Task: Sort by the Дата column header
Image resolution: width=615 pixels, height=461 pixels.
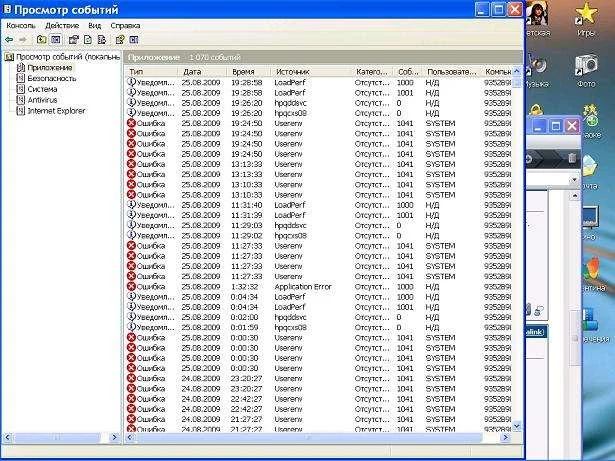Action: click(202, 72)
